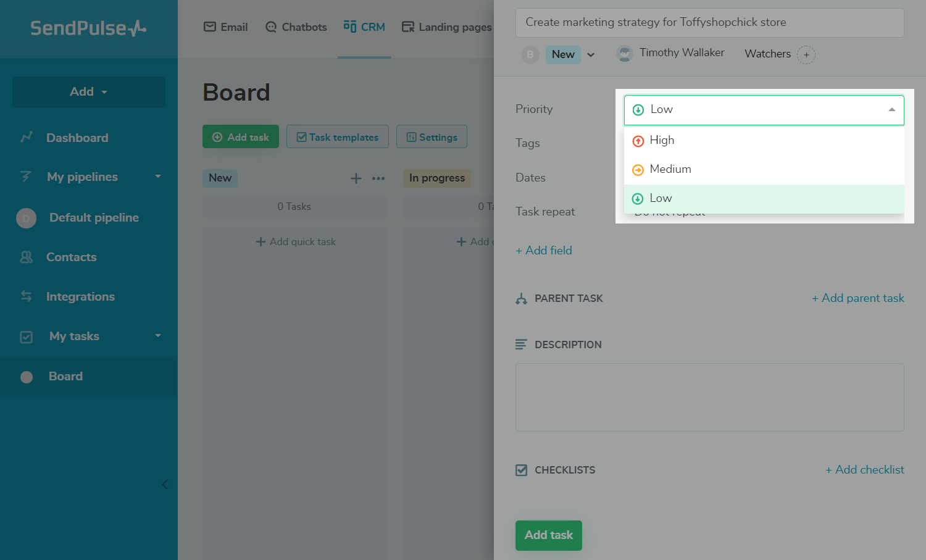Open the New column more options menu
Screen dimensions: 926x560
(378, 178)
